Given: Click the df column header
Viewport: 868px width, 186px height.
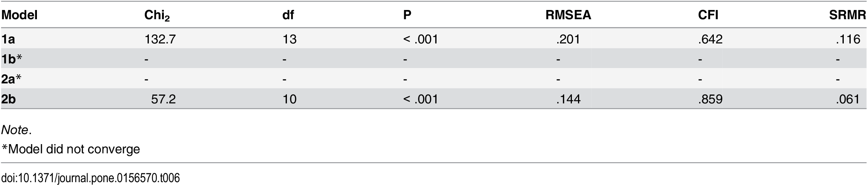Looking at the screenshot, I should click(x=288, y=15).
